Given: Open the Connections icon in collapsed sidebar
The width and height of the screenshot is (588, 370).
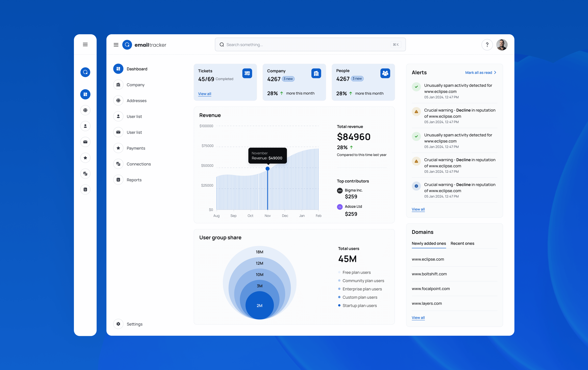Looking at the screenshot, I should tap(85, 174).
